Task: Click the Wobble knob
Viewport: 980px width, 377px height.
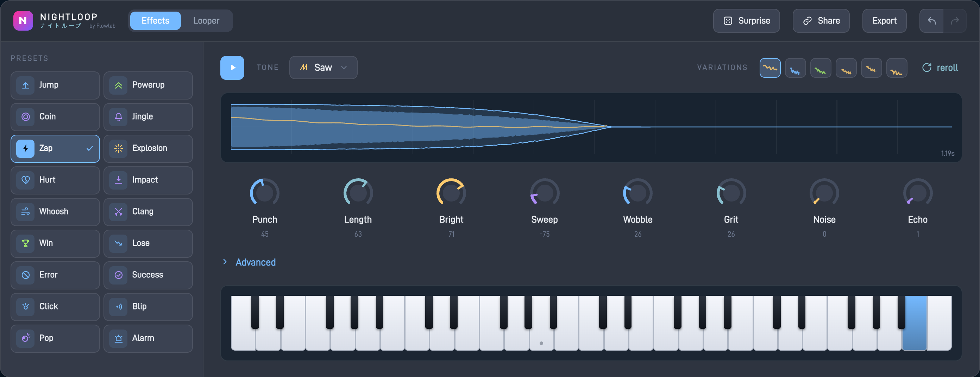Action: click(x=637, y=193)
